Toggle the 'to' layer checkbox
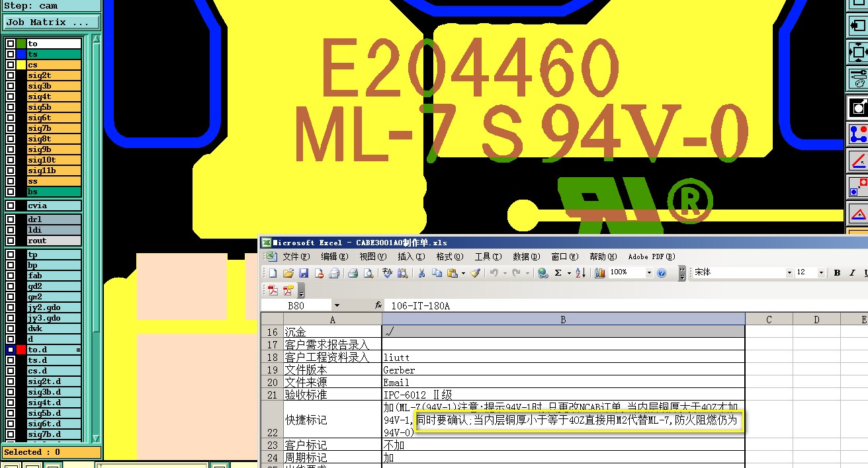868x468 pixels. coord(11,44)
